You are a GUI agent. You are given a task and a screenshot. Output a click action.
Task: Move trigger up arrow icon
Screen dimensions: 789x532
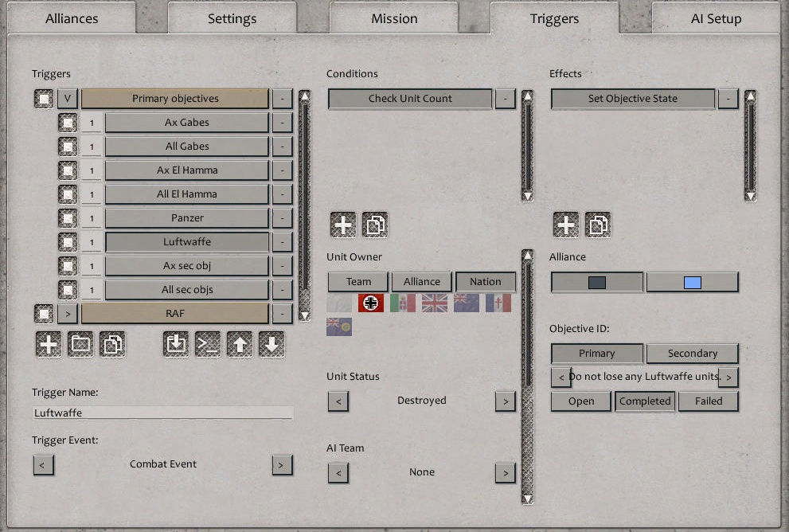pos(240,344)
